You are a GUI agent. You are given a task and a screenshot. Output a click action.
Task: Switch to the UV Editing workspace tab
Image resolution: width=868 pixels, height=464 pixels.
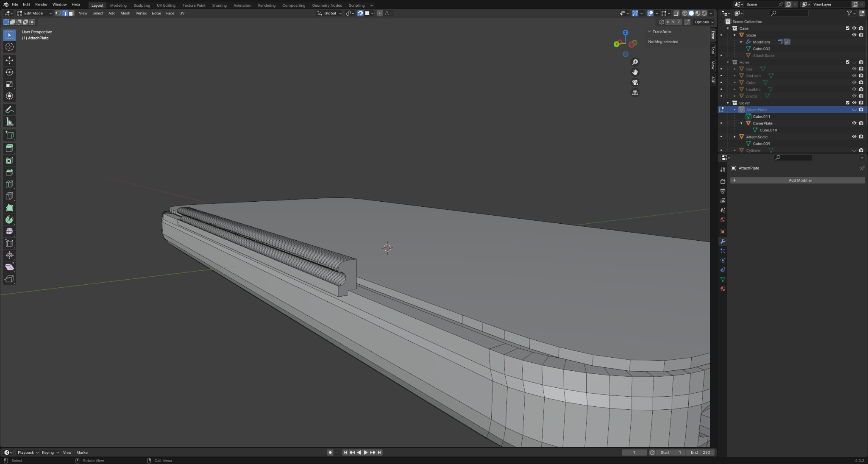pos(166,5)
